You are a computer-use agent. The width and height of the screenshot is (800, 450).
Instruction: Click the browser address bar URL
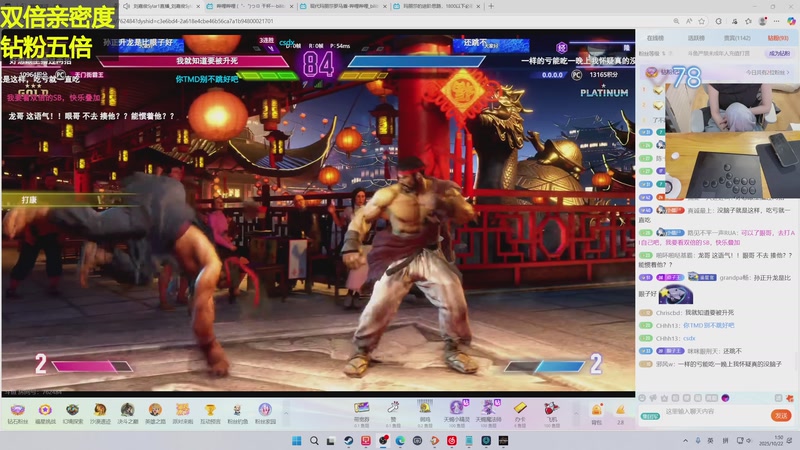[x=196, y=21]
